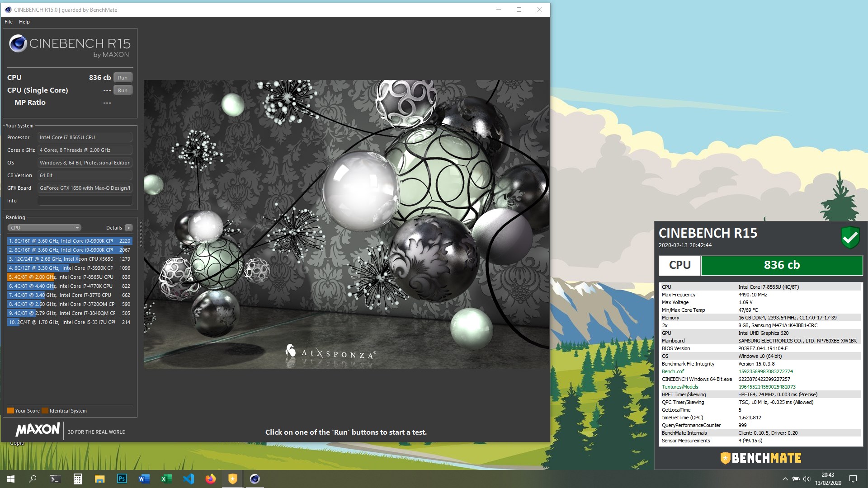868x488 pixels.
Task: Click the Info input field
Action: click(x=85, y=201)
